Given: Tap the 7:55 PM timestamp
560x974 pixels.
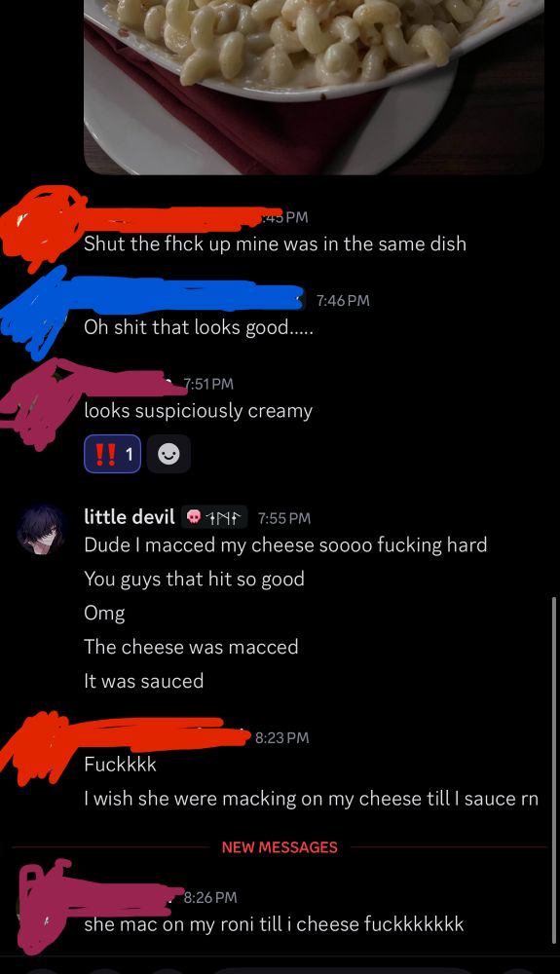Looking at the screenshot, I should [283, 518].
